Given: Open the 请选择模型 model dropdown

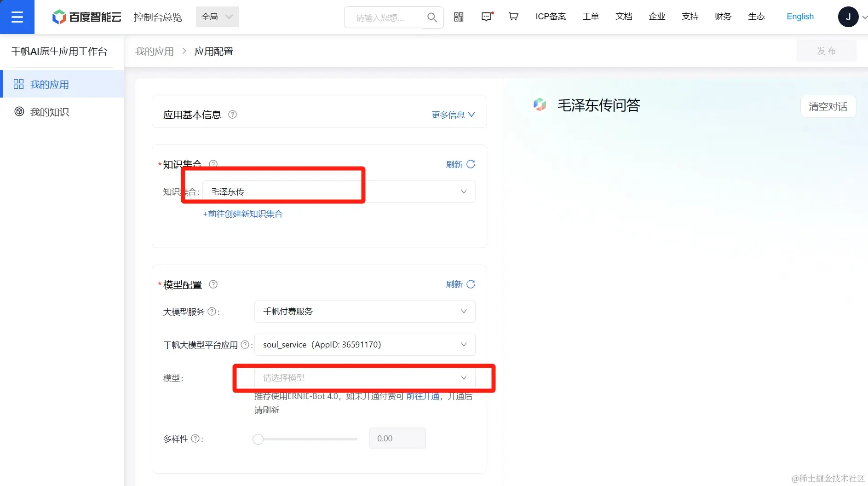Looking at the screenshot, I should [x=365, y=378].
